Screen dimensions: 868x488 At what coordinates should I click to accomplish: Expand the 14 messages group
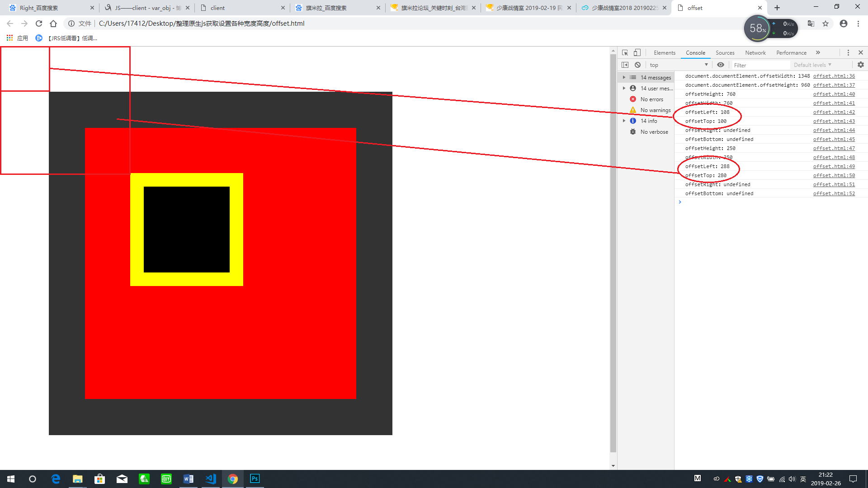click(x=624, y=77)
